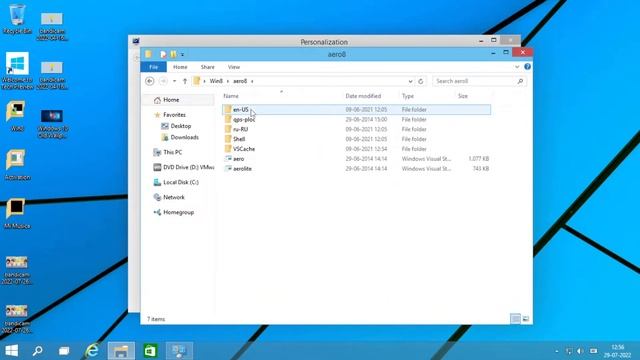The width and height of the screenshot is (640, 360).
Task: Open Welcome to Tech Preview desktop shortcut
Action: [17, 70]
